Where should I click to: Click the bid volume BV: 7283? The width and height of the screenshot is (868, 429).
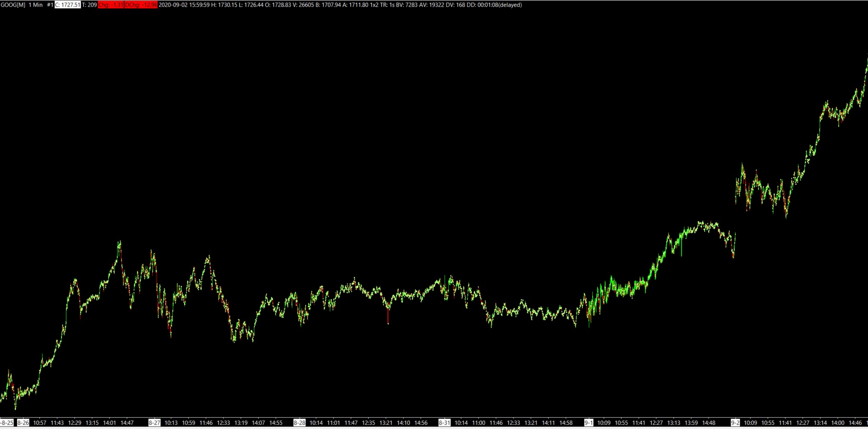click(x=407, y=5)
